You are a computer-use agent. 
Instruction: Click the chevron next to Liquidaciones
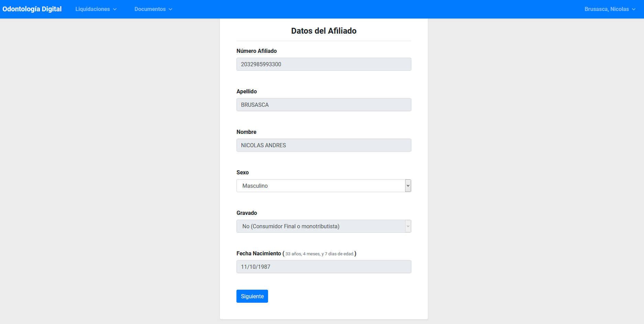click(x=115, y=9)
